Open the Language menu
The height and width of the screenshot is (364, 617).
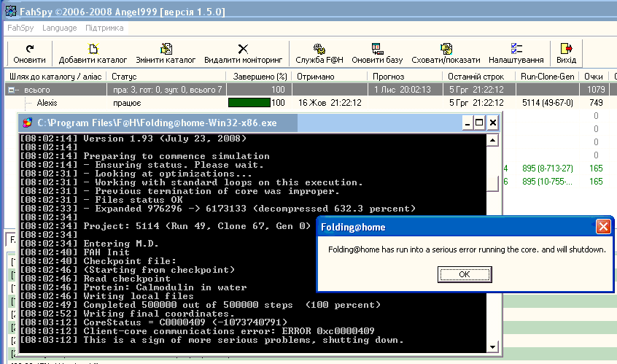click(x=59, y=28)
